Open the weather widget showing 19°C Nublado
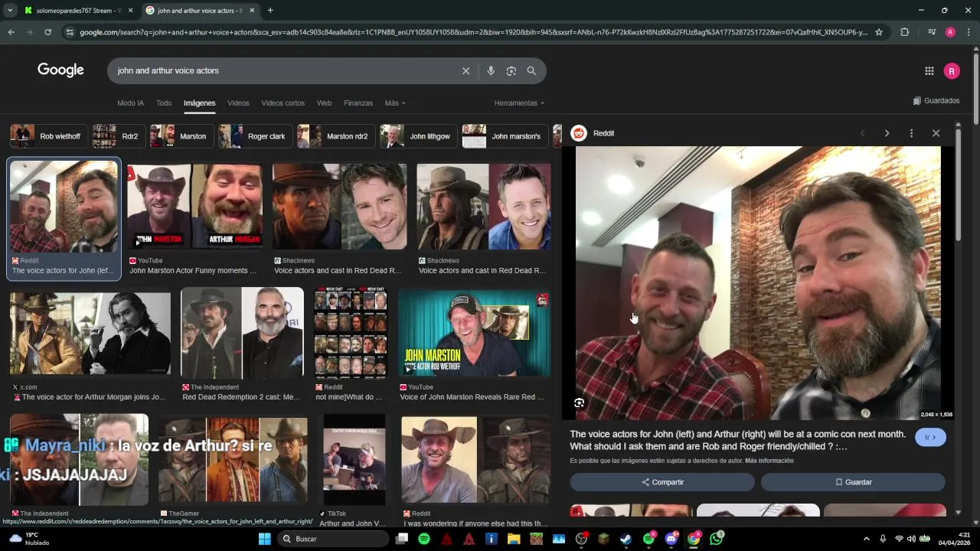 pyautogui.click(x=29, y=539)
